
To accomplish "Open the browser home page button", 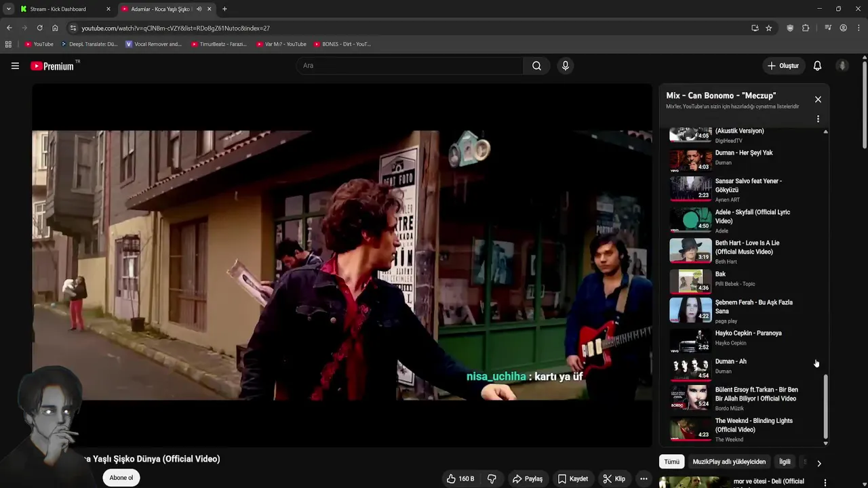I will pos(55,28).
